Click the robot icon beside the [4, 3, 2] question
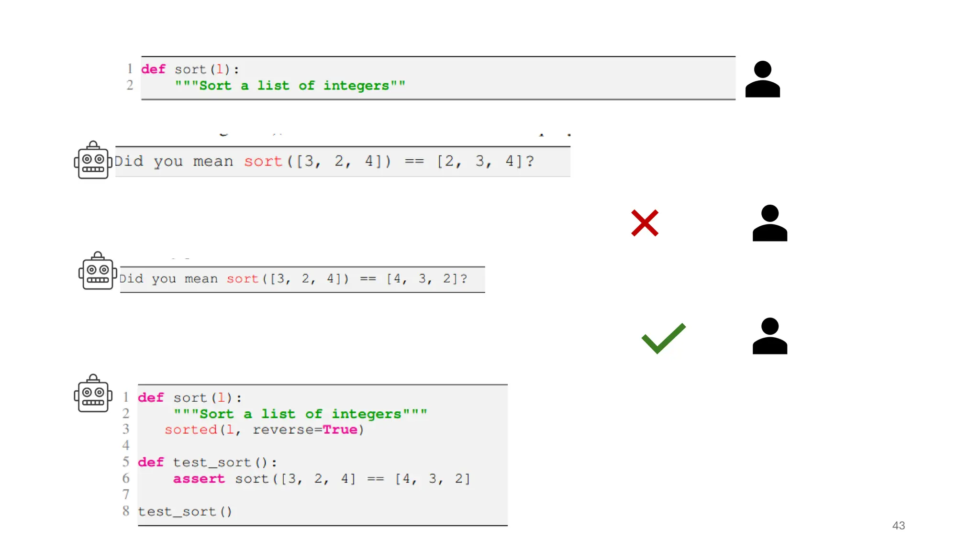Screen dimensions: 980x551 pos(98,271)
